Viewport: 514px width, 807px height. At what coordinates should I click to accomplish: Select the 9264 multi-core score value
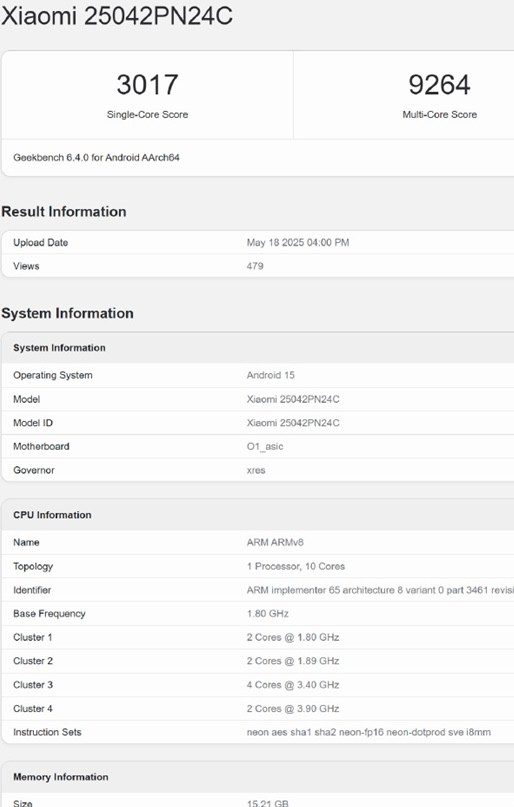pyautogui.click(x=439, y=84)
